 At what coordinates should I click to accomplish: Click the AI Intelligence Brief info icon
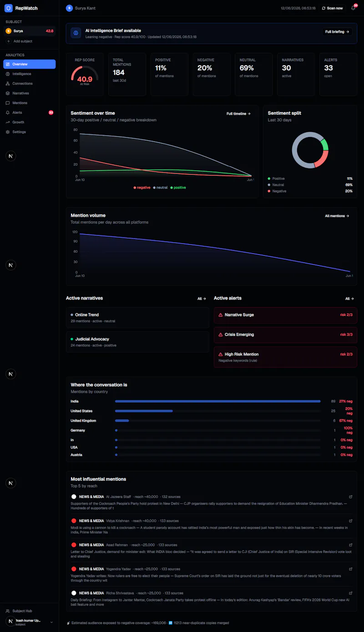(x=76, y=33)
